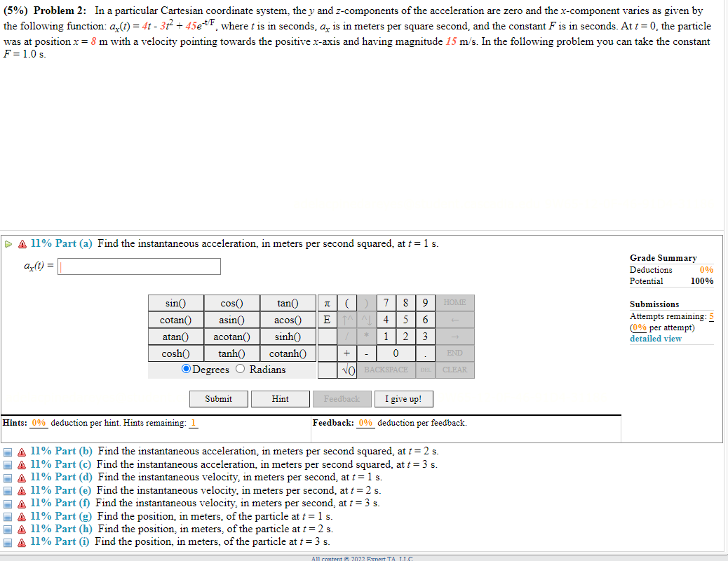Select the E exponent key
This screenshot has height=561, width=728.
pos(328,319)
